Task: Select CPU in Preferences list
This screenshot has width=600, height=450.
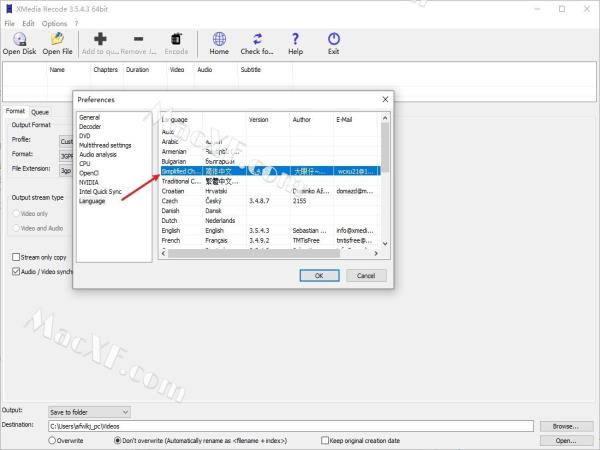Action: pyautogui.click(x=85, y=164)
